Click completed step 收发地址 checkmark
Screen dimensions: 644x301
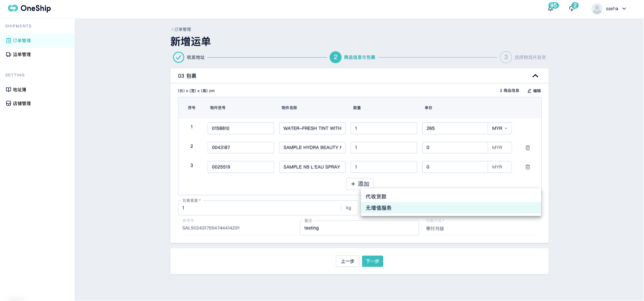pos(178,57)
